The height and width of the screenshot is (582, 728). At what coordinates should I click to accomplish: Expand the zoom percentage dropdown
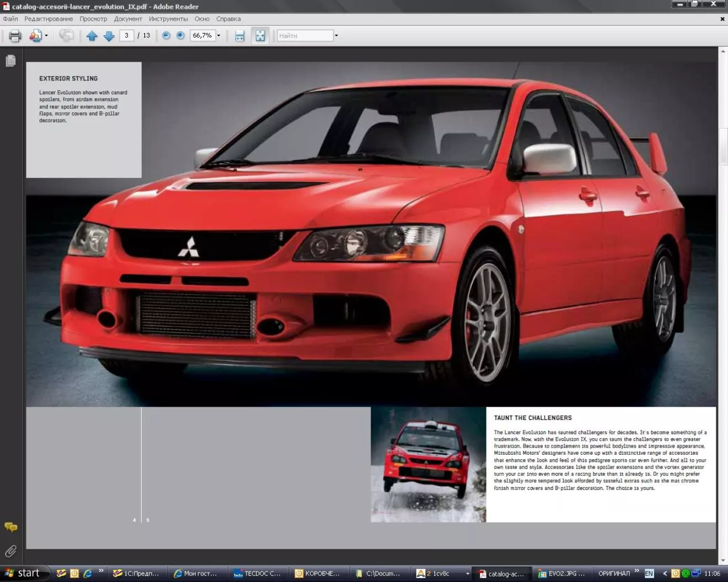coord(218,36)
